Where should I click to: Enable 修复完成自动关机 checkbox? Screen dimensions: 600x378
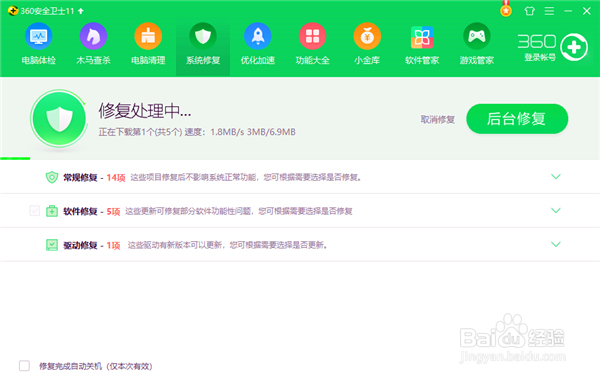(24, 366)
